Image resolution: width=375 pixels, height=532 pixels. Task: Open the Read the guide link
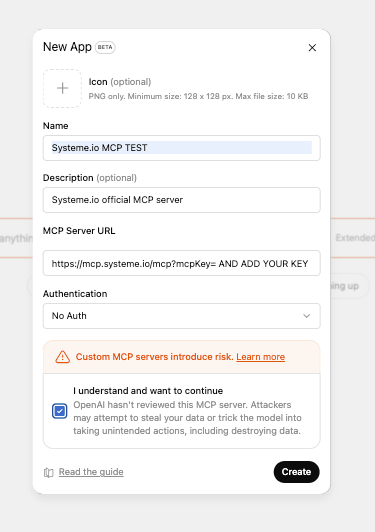[91, 472]
